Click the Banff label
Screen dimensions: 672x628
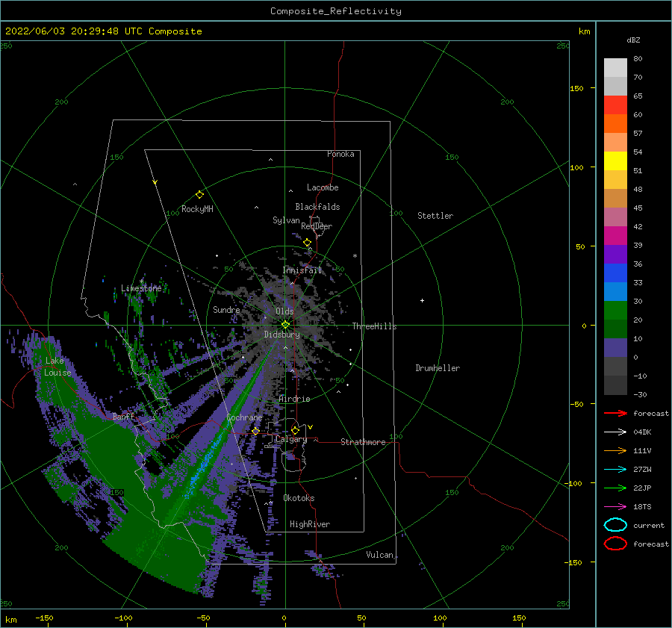click(x=123, y=417)
